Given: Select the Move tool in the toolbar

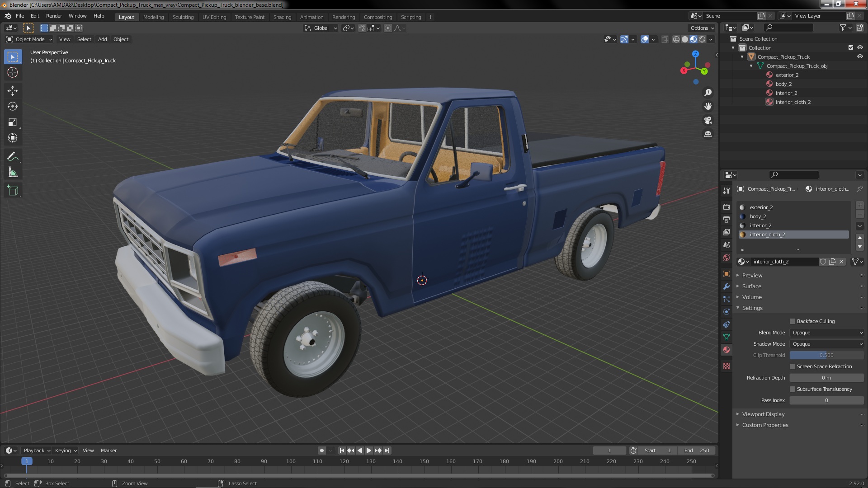Looking at the screenshot, I should [13, 91].
